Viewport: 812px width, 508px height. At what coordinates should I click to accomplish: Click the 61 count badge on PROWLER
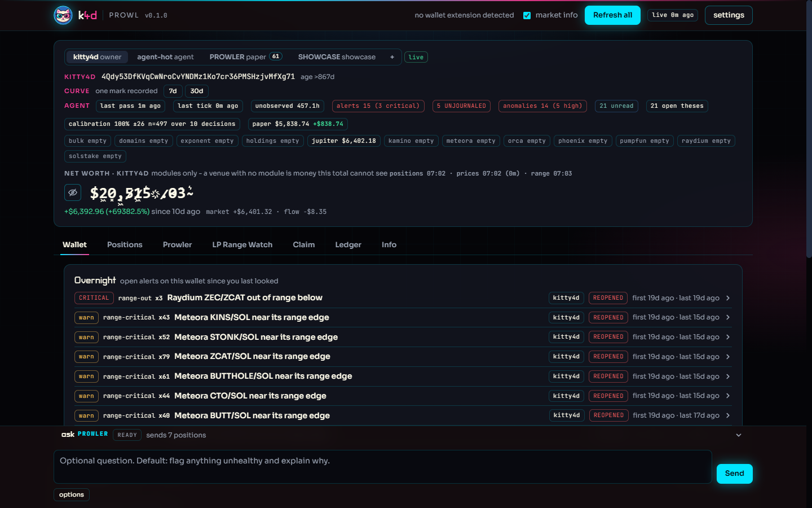[x=276, y=56]
